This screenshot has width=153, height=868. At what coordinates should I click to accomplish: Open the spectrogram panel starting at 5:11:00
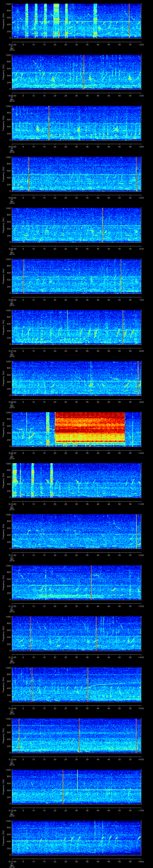[x=76, y=531]
